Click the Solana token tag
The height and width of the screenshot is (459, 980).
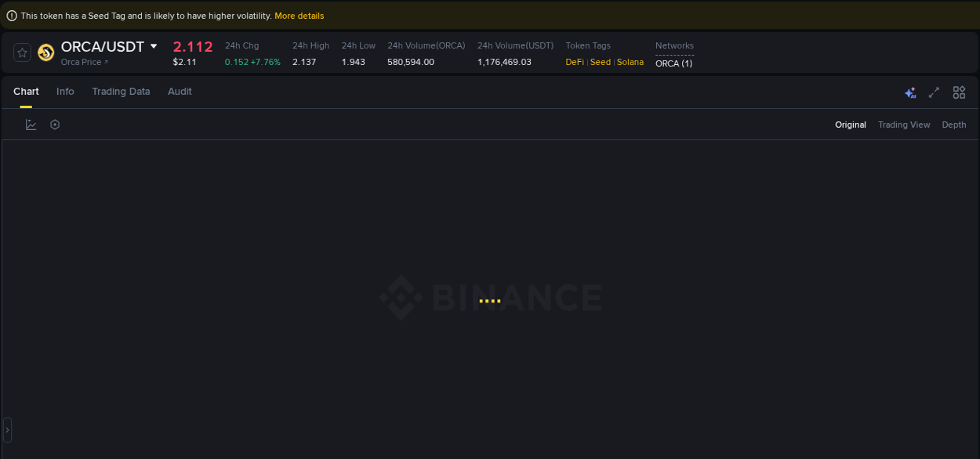tap(630, 62)
